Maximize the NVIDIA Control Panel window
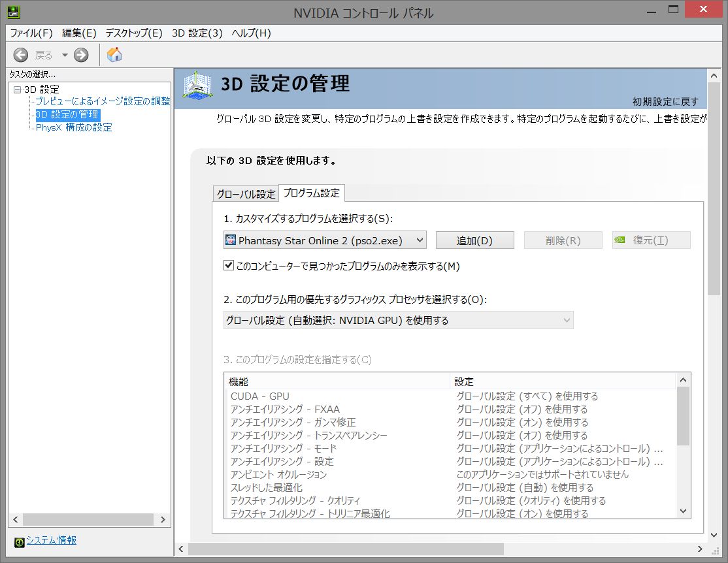728x563 pixels. point(673,10)
